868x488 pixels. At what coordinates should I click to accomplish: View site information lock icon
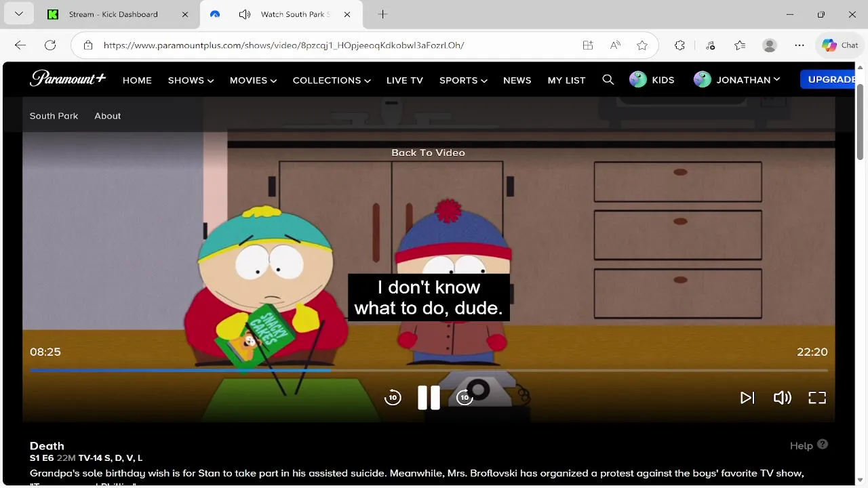(88, 45)
